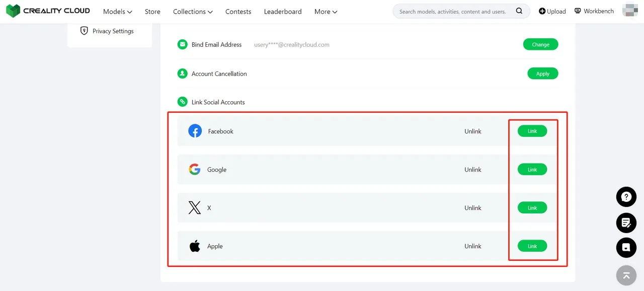The height and width of the screenshot is (291, 644).
Task: Open the Contests page
Action: (238, 12)
